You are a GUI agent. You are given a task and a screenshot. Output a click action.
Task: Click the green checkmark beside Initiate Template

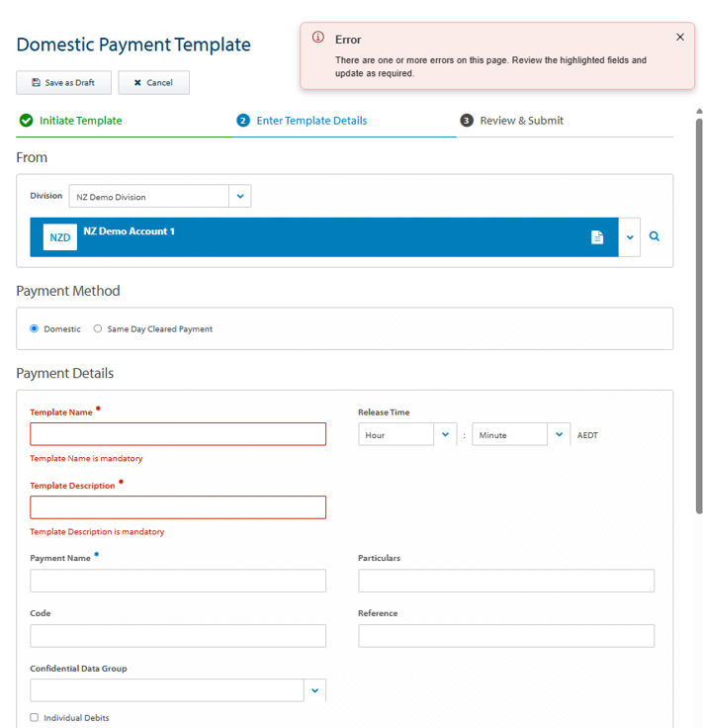tap(26, 121)
